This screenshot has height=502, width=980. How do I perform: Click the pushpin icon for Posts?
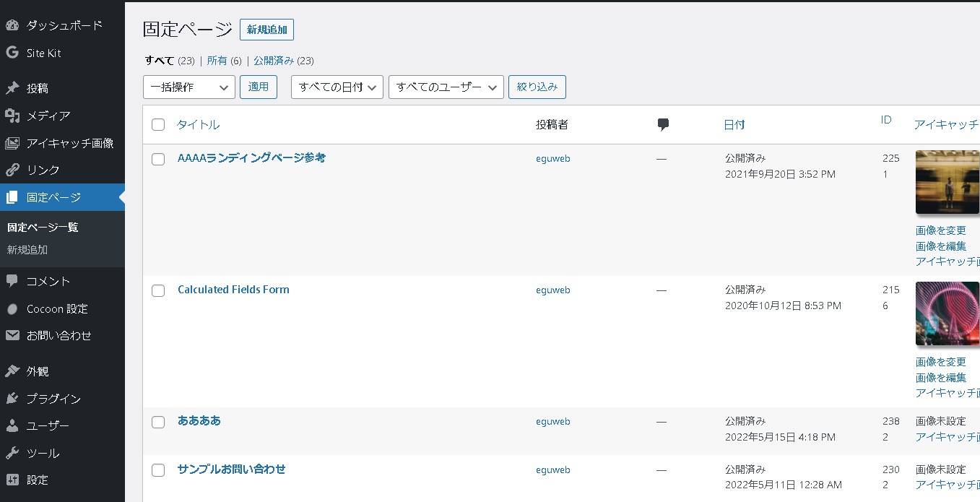click(x=12, y=88)
